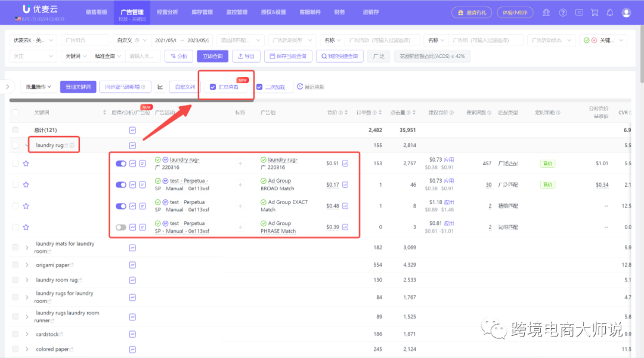Screen dimensions: 644x358
Task: Toggle off the first laundry rug ad switch
Action: click(x=122, y=163)
